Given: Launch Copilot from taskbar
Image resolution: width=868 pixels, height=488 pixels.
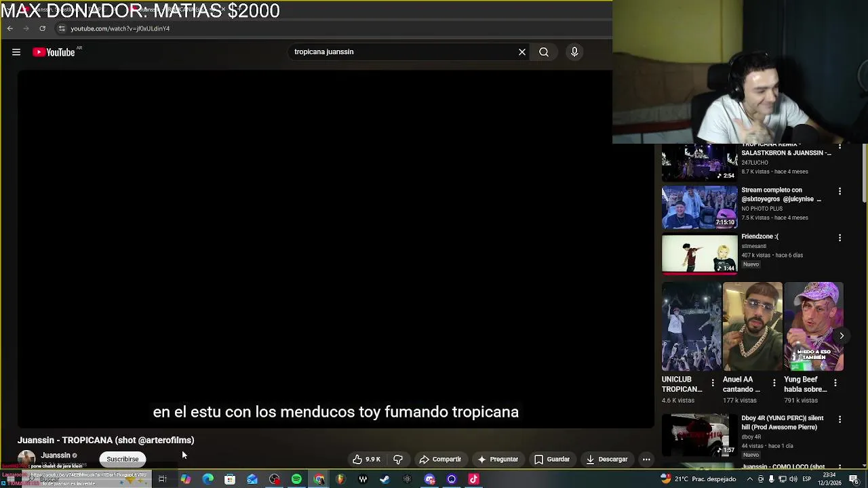Looking at the screenshot, I should click(185, 479).
